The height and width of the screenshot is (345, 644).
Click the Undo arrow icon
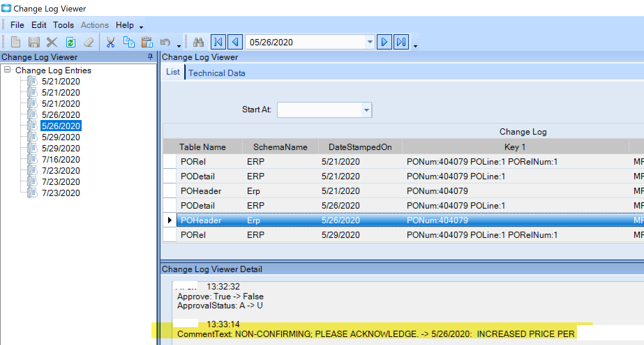165,42
